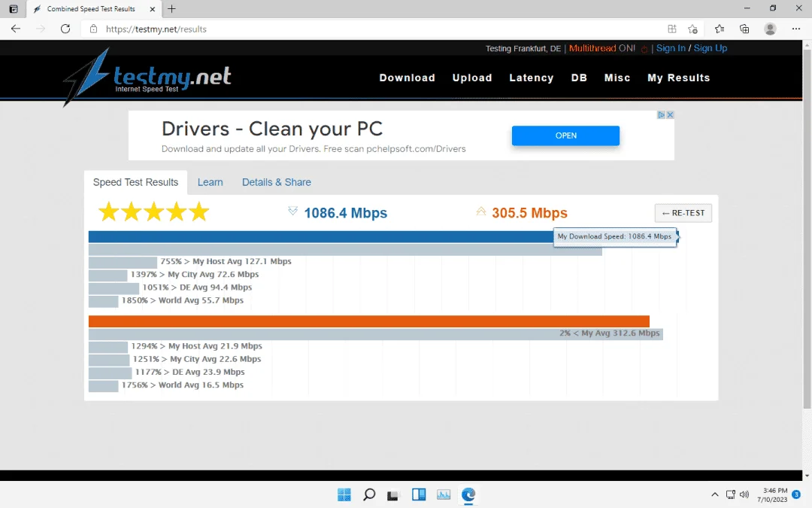Close the Combined Speed Test Results tab

tap(152, 9)
